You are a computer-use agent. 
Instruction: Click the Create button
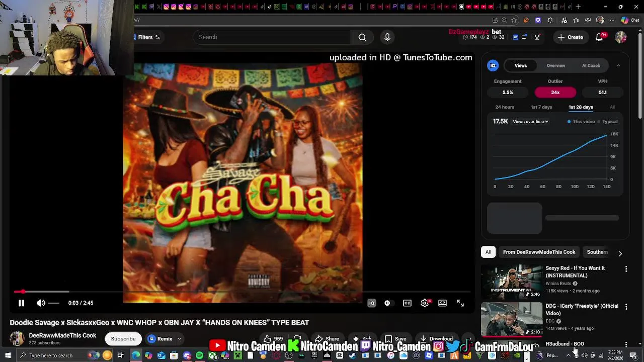click(571, 37)
